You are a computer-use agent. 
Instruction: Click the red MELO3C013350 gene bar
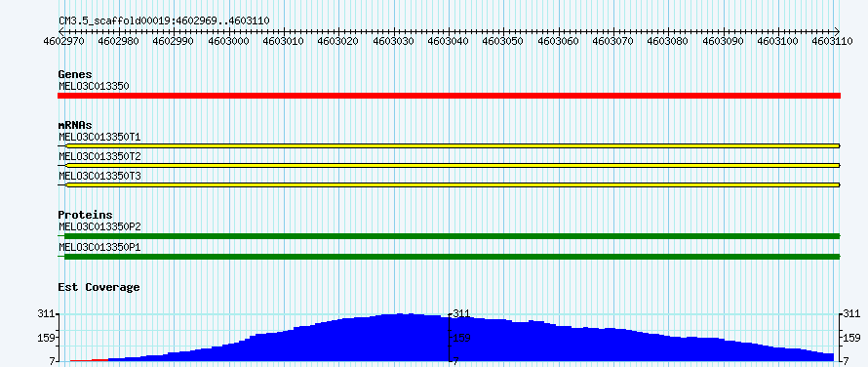click(449, 96)
